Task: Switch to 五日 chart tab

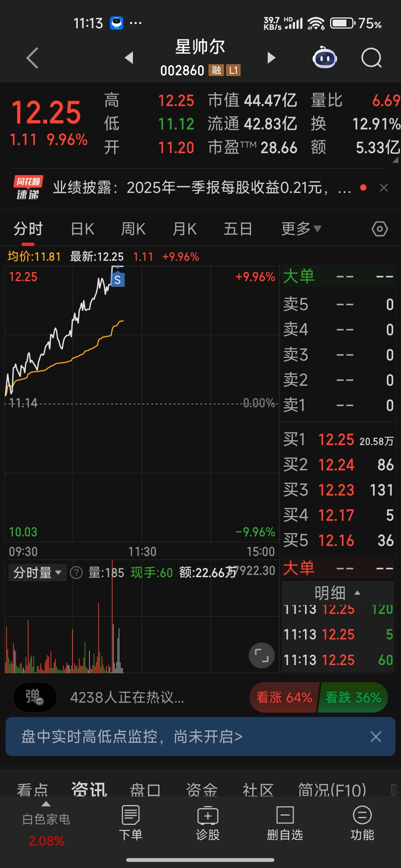Action: pos(238,229)
